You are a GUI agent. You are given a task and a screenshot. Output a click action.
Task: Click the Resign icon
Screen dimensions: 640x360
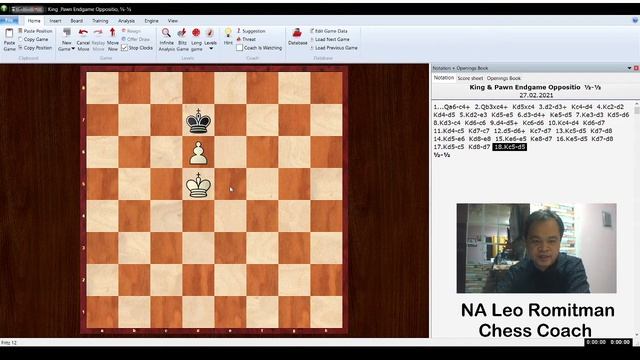124,31
